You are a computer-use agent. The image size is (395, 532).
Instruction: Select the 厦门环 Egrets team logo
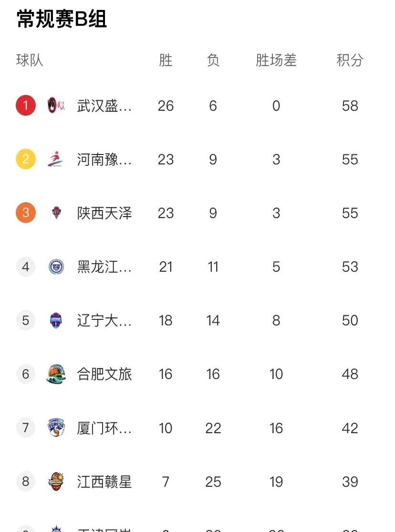point(56,428)
